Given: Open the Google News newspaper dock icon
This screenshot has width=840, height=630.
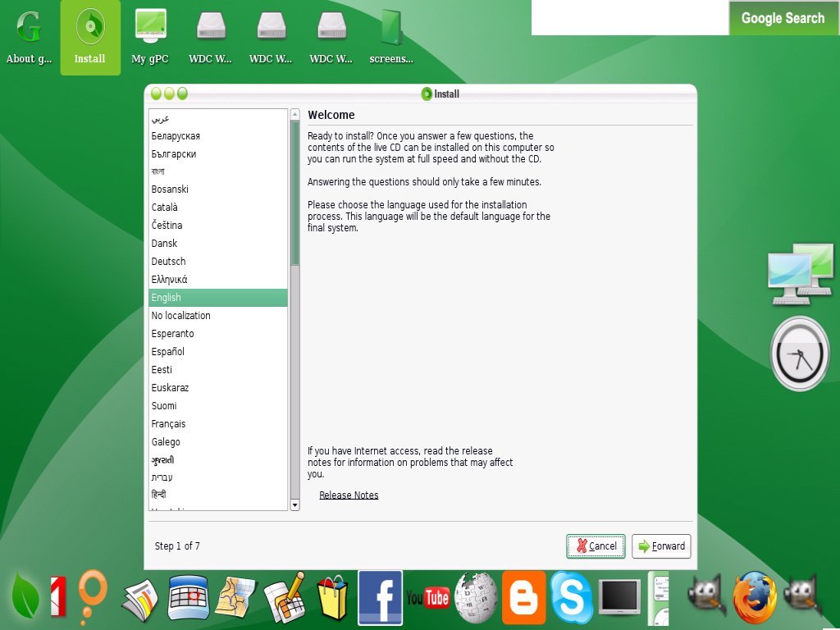Looking at the screenshot, I should pos(140,599).
